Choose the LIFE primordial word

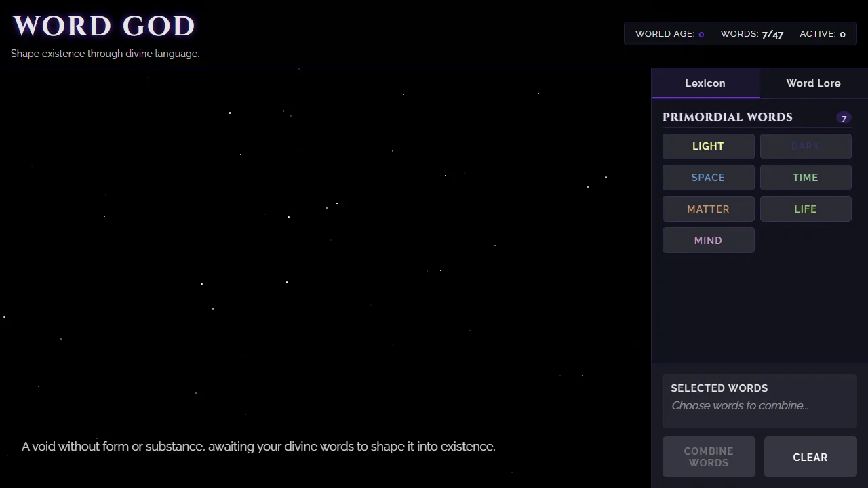806,209
